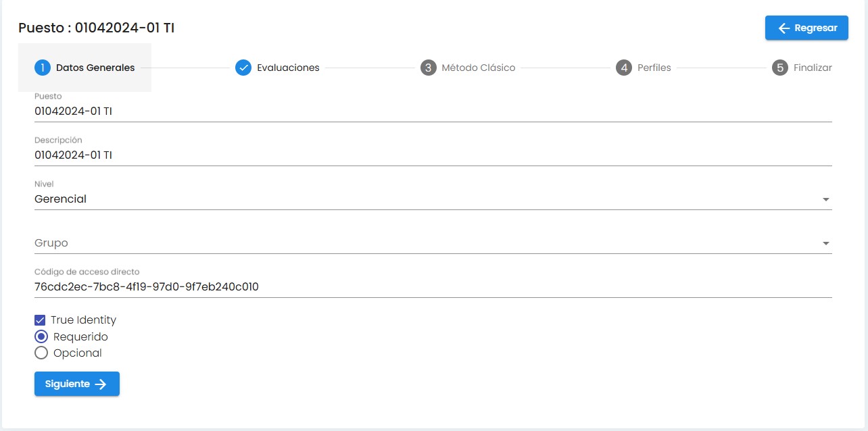Image resolution: width=868 pixels, height=431 pixels.
Task: Select the Requerido radio option
Action: pos(41,336)
